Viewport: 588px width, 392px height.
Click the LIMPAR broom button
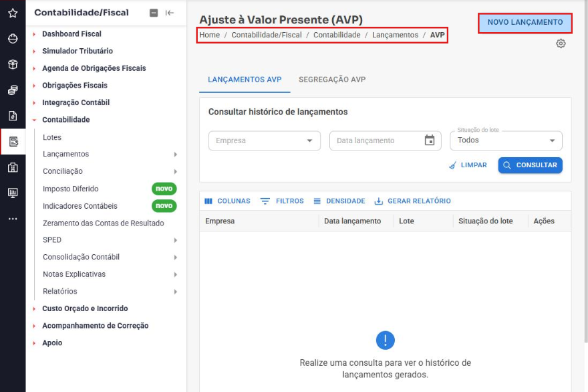[x=468, y=165]
